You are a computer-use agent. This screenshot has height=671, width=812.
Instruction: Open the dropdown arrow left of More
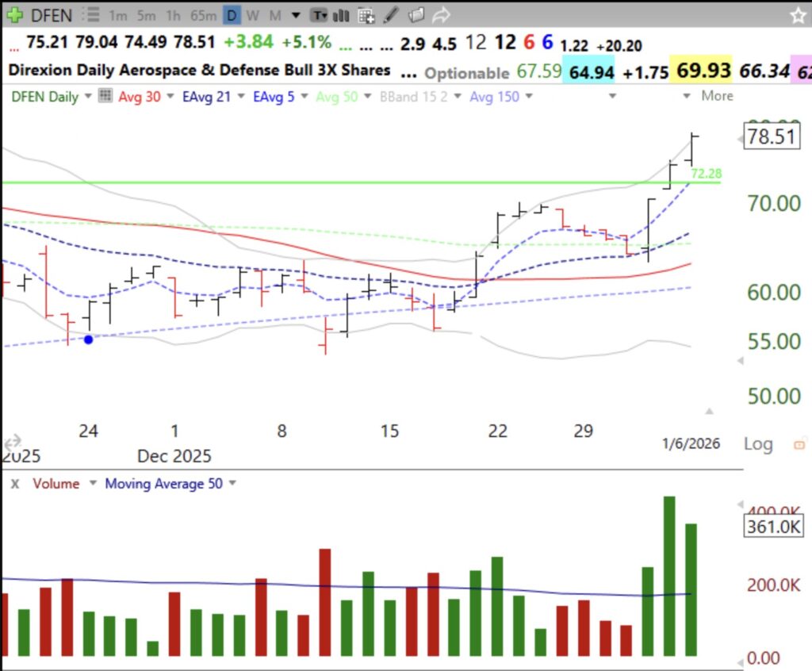(687, 96)
